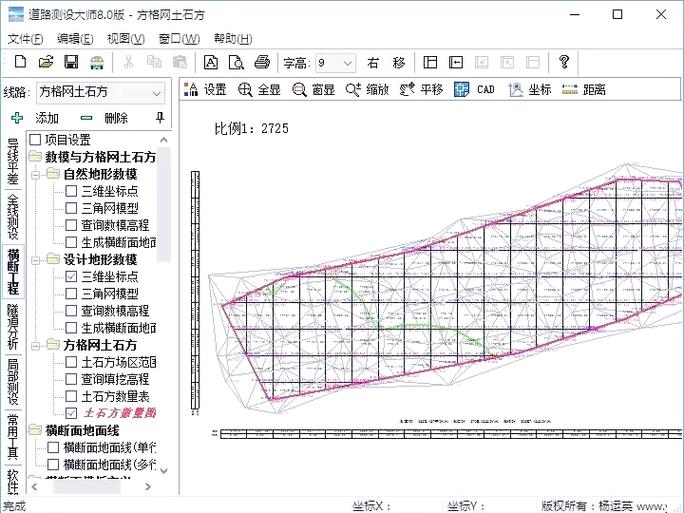Click the 右 shift button
The width and height of the screenshot is (684, 513).
(373, 63)
